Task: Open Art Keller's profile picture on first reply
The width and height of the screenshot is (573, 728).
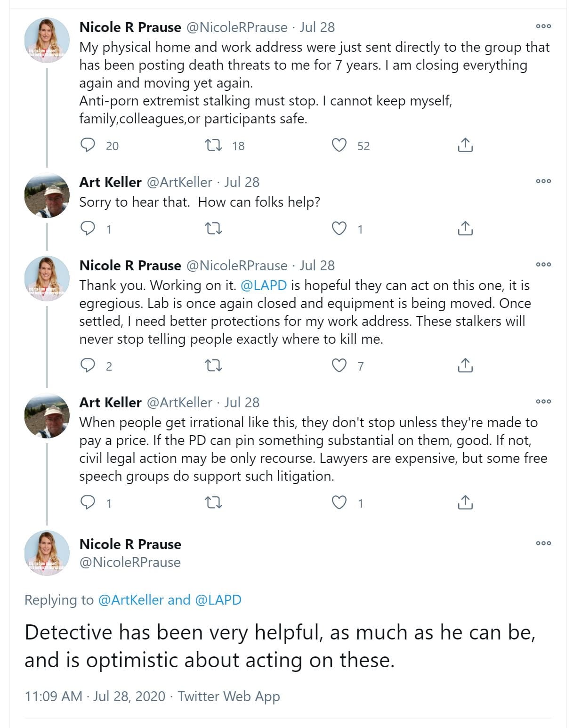Action: tap(47, 195)
